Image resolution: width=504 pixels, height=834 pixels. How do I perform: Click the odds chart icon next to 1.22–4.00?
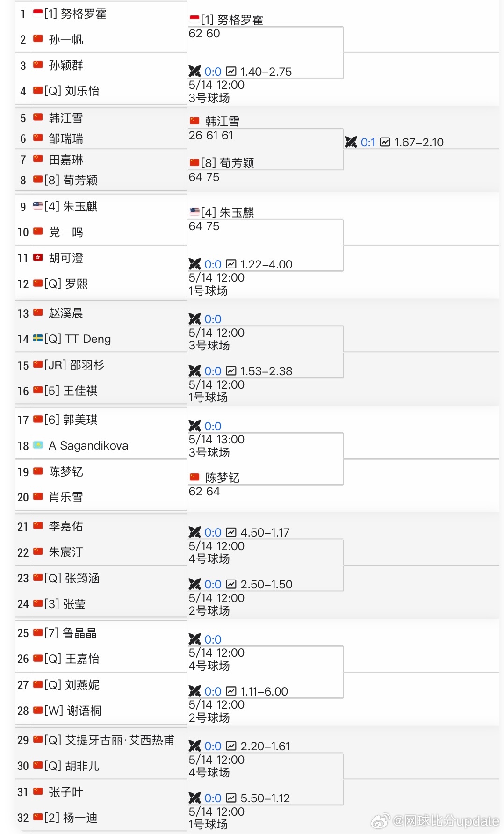[231, 264]
